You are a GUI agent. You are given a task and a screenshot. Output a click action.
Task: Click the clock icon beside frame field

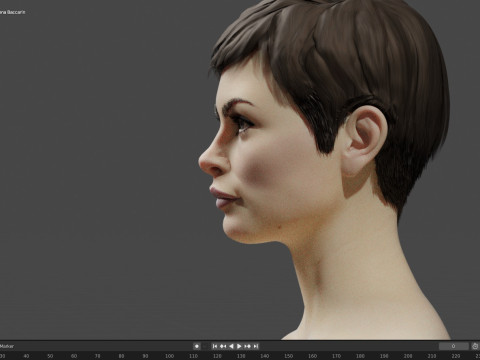pyautogui.click(x=475, y=346)
